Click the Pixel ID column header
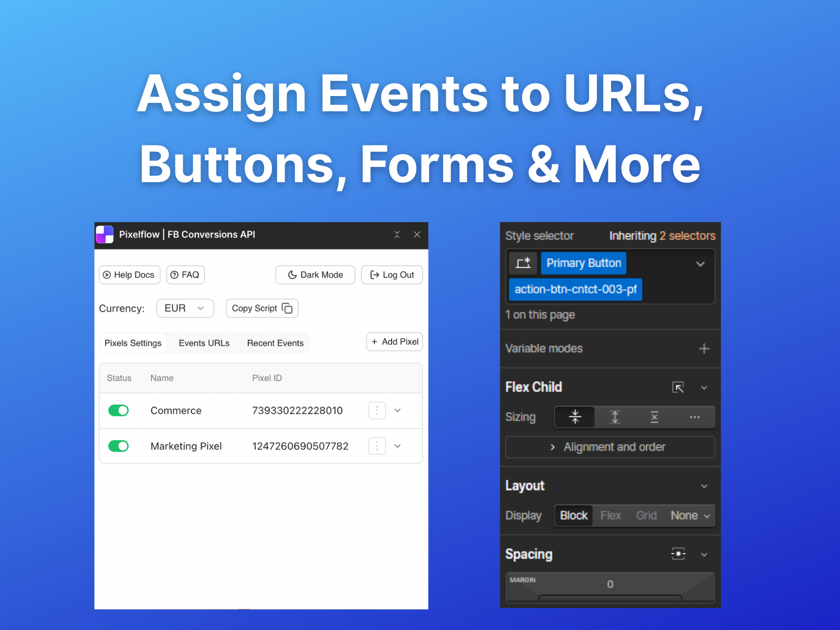840x630 pixels. (267, 378)
